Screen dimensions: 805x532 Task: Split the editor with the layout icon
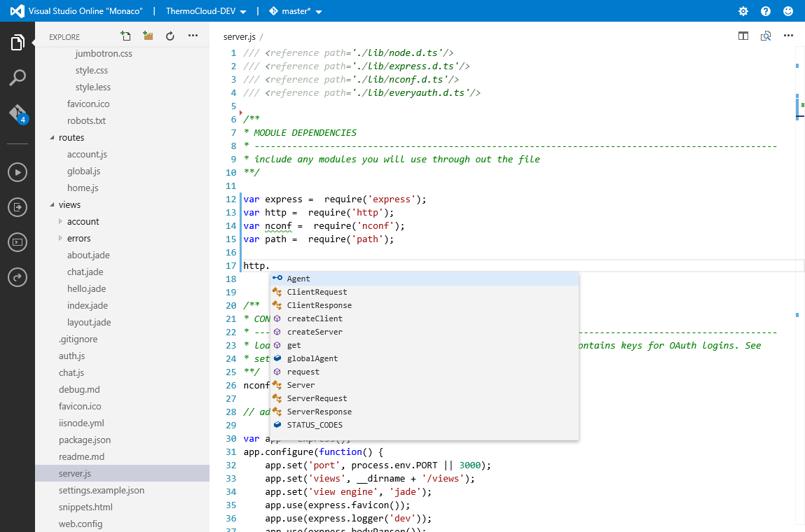(743, 36)
